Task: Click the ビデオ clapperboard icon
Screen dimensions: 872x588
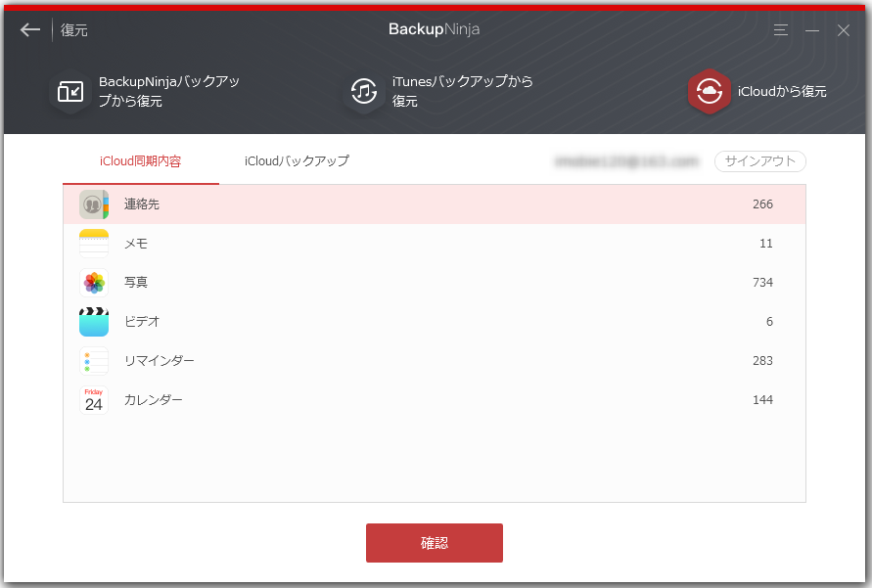Action: click(x=94, y=322)
